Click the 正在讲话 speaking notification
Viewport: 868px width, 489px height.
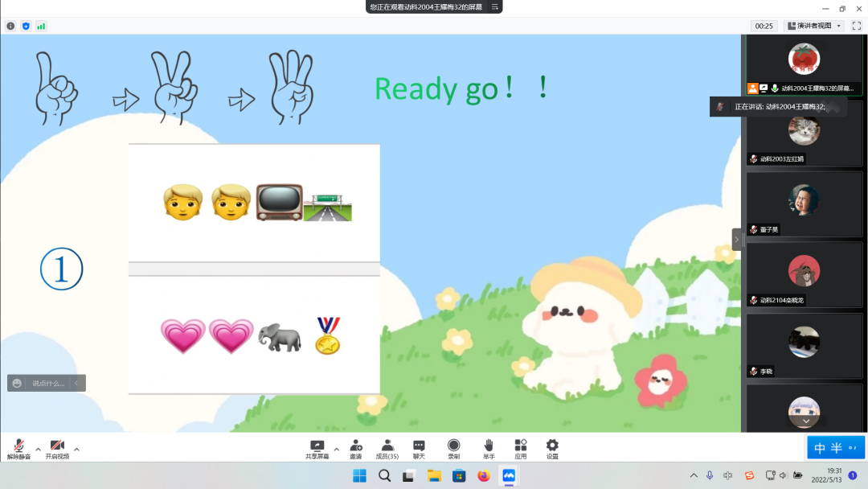click(x=778, y=107)
